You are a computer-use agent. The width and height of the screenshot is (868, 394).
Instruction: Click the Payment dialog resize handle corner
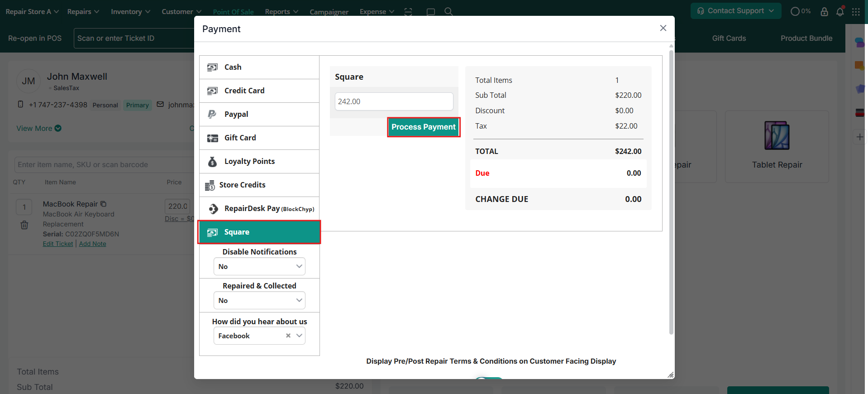tap(671, 375)
